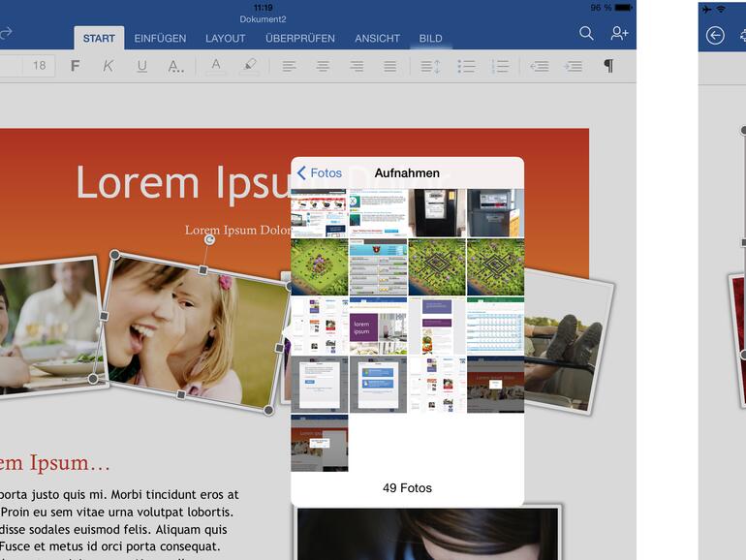Open the LAYOUT ribbon tab

click(x=225, y=39)
